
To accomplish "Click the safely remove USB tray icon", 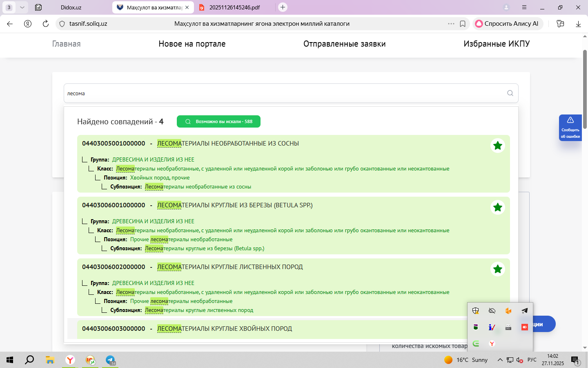I will [x=508, y=327].
